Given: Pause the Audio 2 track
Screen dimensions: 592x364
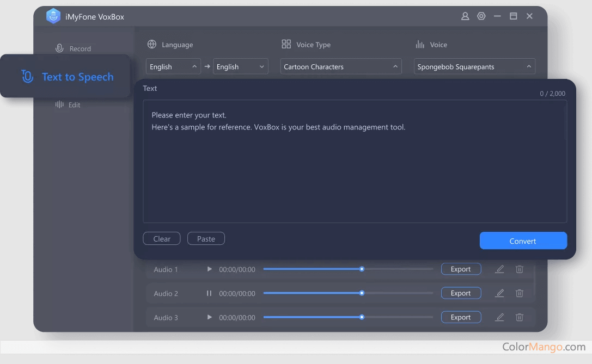Looking at the screenshot, I should click(209, 293).
